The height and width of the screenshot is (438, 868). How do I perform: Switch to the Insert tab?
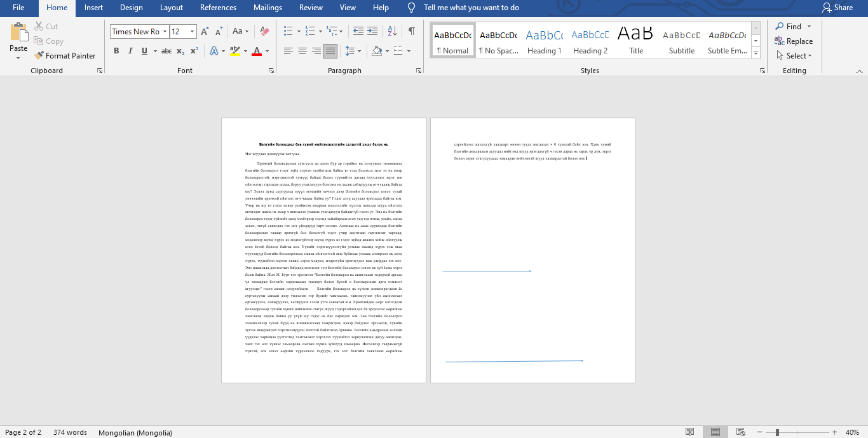click(x=93, y=8)
